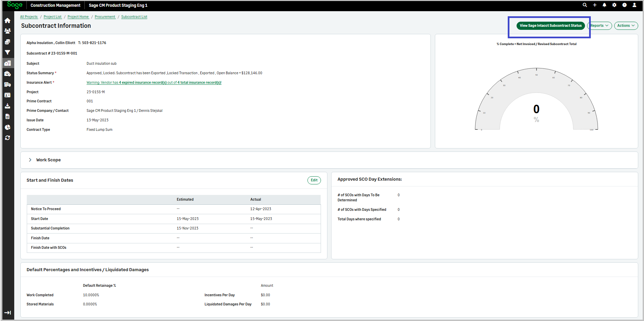Open the Reports dropdown
The width and height of the screenshot is (644, 321).
tap(599, 26)
